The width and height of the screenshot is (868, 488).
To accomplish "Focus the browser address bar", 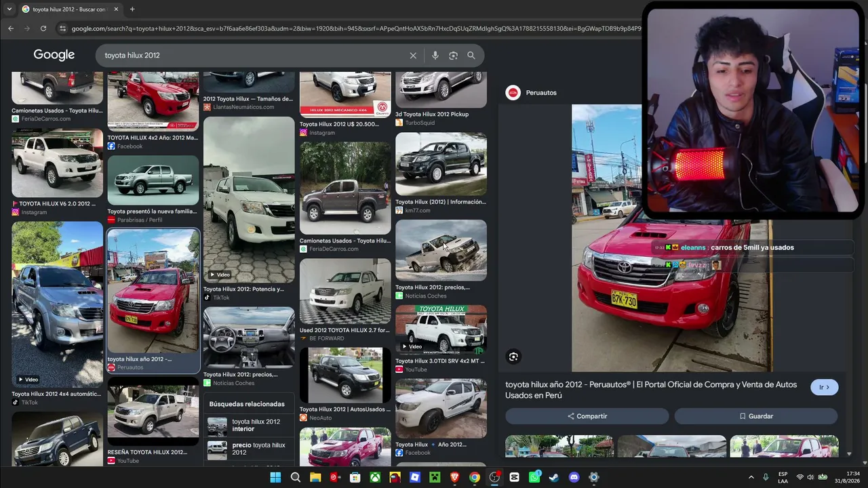I will tap(356, 28).
